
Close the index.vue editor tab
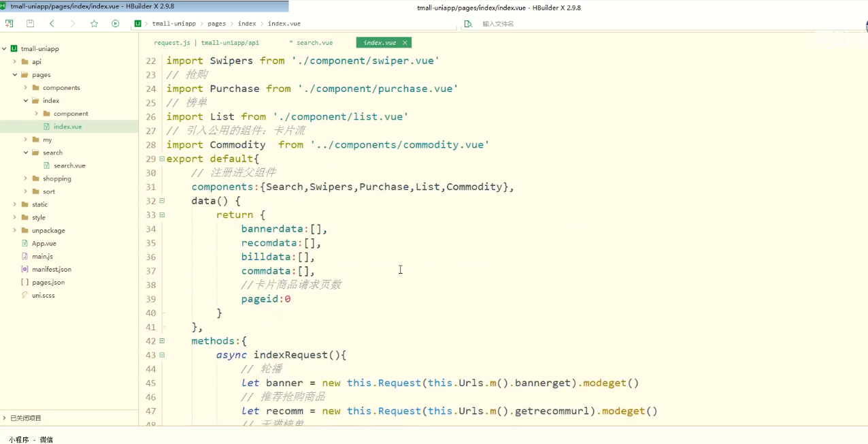(405, 42)
